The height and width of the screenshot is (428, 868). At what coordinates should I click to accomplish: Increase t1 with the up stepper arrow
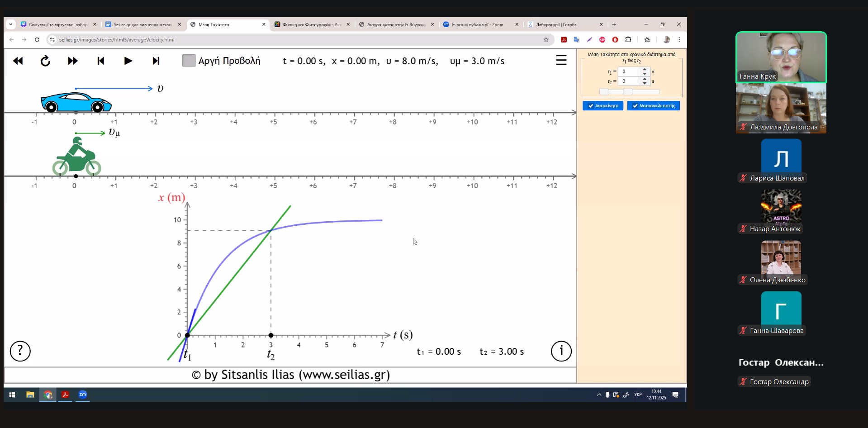pyautogui.click(x=645, y=70)
